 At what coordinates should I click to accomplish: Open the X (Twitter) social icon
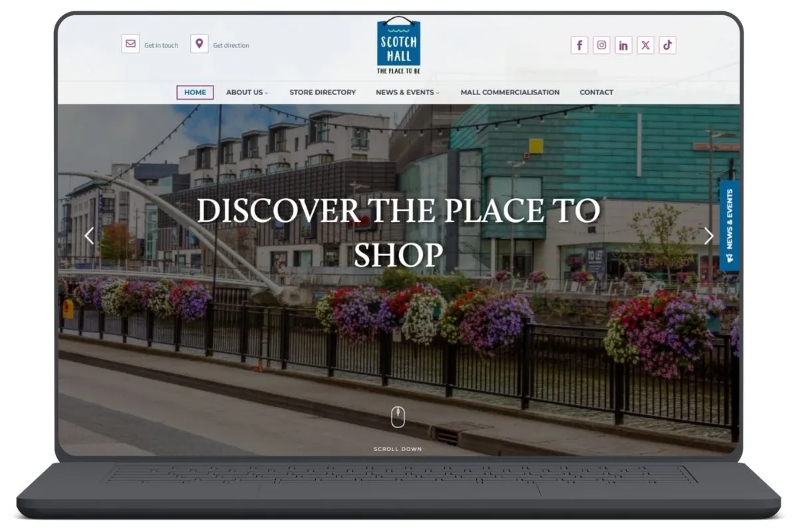pyautogui.click(x=645, y=45)
